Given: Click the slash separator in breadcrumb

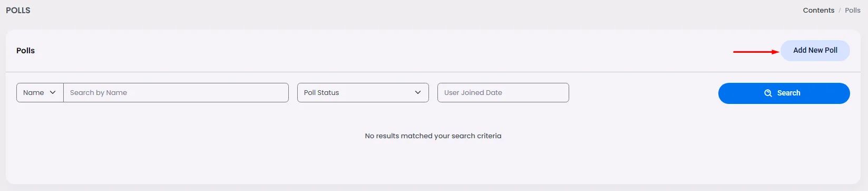Looking at the screenshot, I should (840, 10).
